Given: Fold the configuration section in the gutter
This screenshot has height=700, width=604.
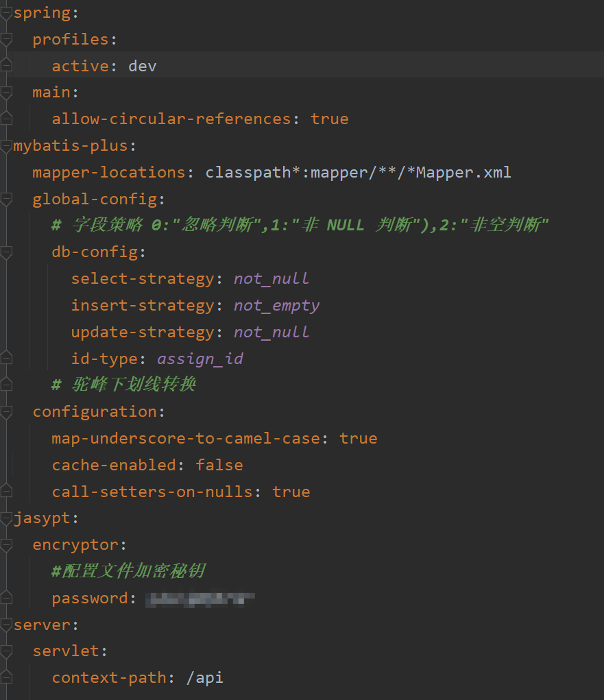Looking at the screenshot, I should [x=6, y=412].
